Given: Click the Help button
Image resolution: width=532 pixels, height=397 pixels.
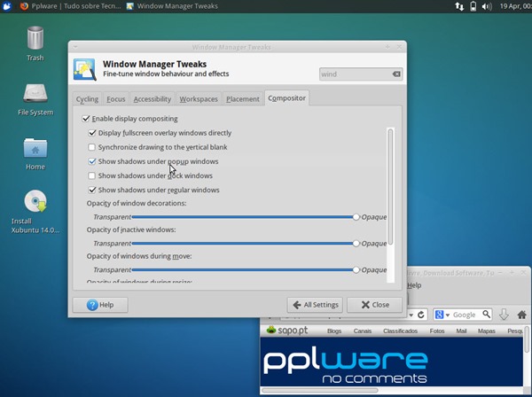Looking at the screenshot, I should (x=100, y=305).
